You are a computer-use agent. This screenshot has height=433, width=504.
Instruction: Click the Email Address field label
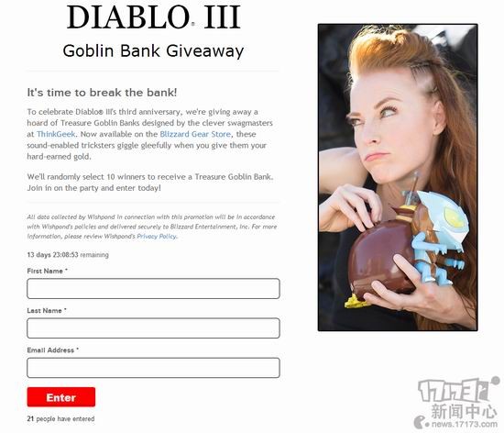[x=53, y=350]
